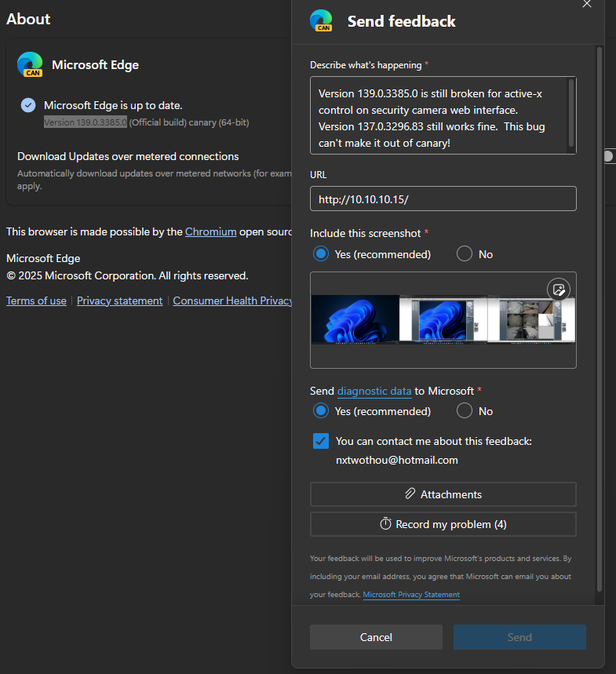Open Consumer Health Privacy link
This screenshot has height=674, width=616.
point(232,301)
